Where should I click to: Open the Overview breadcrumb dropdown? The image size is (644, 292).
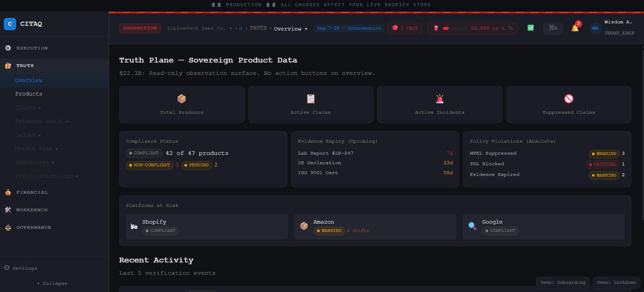coord(290,29)
